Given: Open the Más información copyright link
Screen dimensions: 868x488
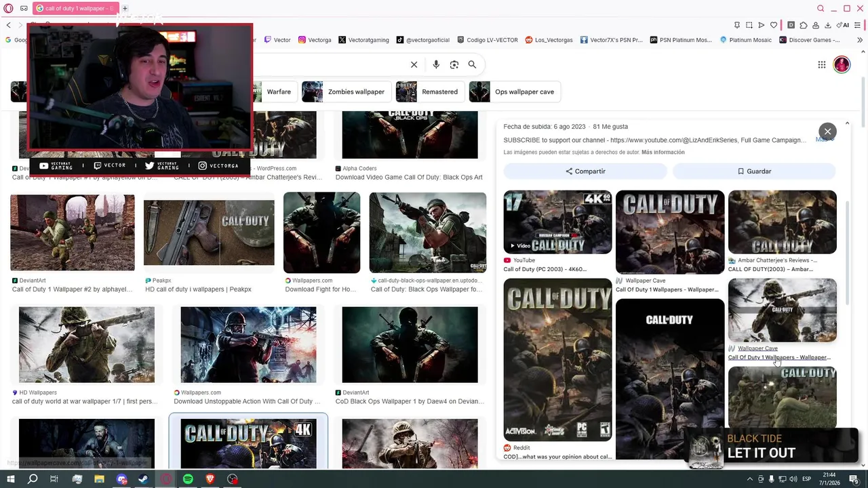Looking at the screenshot, I should 663,152.
